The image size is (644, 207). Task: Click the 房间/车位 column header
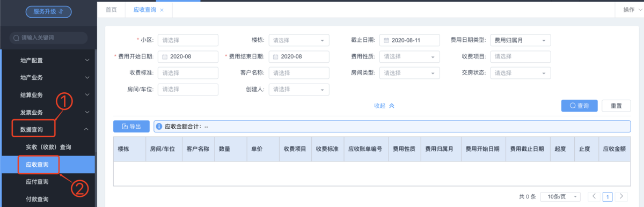click(x=163, y=149)
